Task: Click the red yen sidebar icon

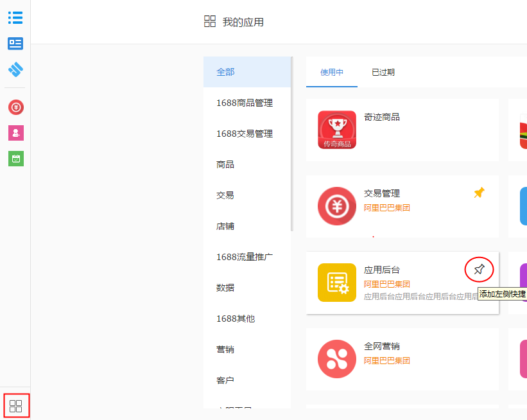Action: coord(15,108)
